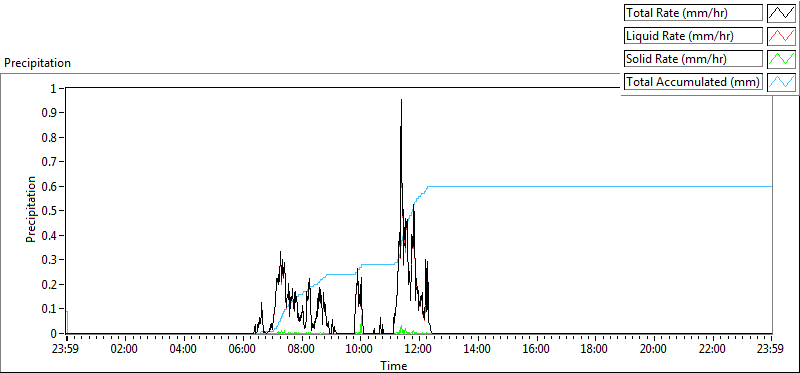
Task: Click the 23:59 start time axis label
Action: click(x=66, y=350)
